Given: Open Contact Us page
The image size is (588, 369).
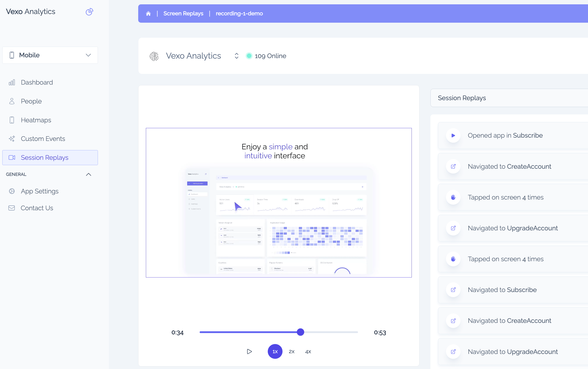Looking at the screenshot, I should pos(37,208).
